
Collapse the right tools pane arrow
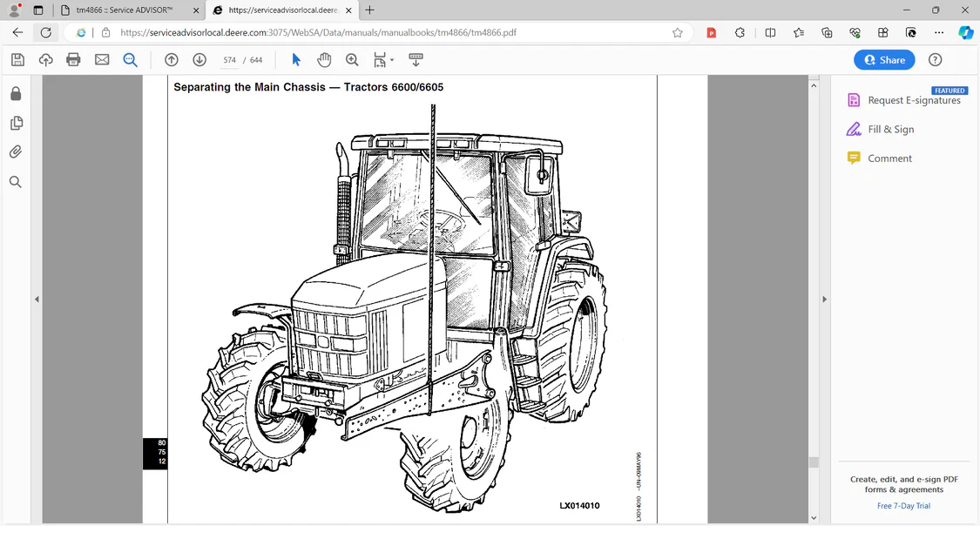[x=824, y=300]
